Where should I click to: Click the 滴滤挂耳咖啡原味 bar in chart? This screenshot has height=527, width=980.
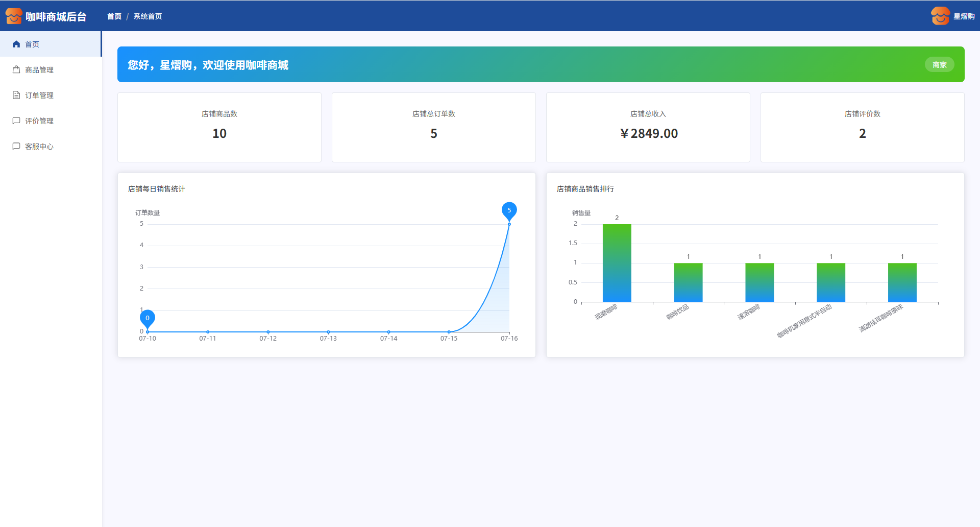click(902, 282)
